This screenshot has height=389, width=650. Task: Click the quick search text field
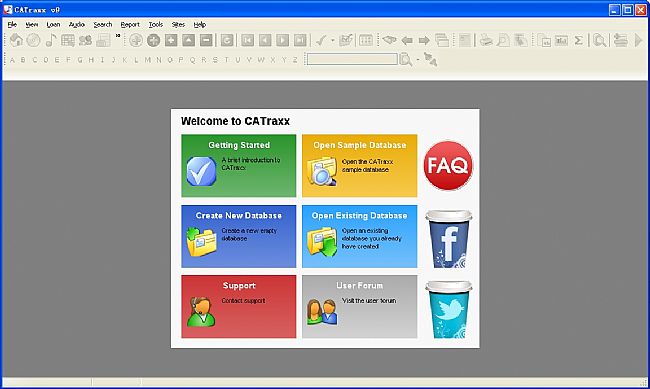pos(352,59)
